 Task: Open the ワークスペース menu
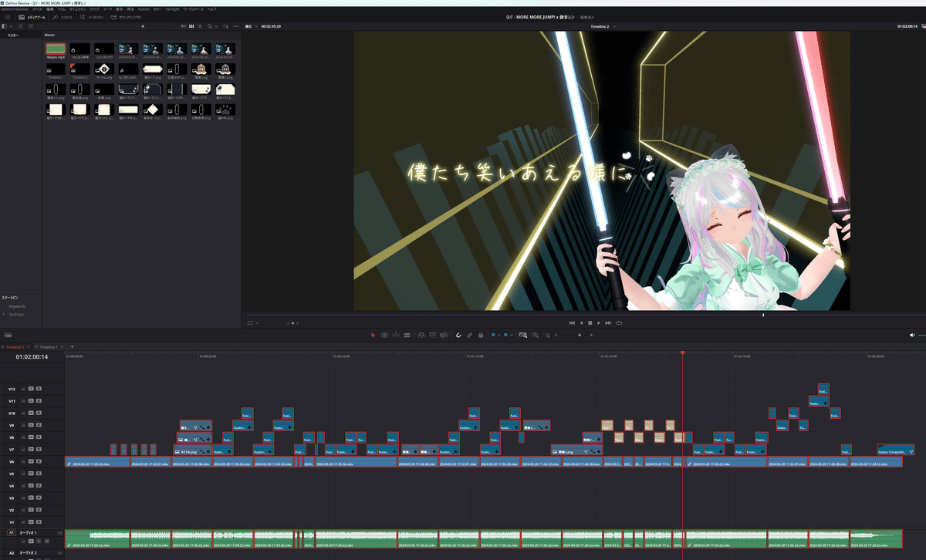point(192,8)
